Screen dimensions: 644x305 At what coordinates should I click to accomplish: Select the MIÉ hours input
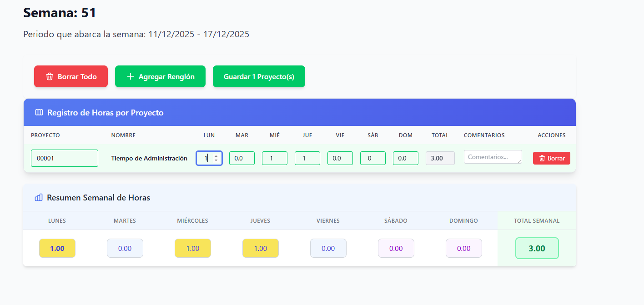click(x=274, y=158)
